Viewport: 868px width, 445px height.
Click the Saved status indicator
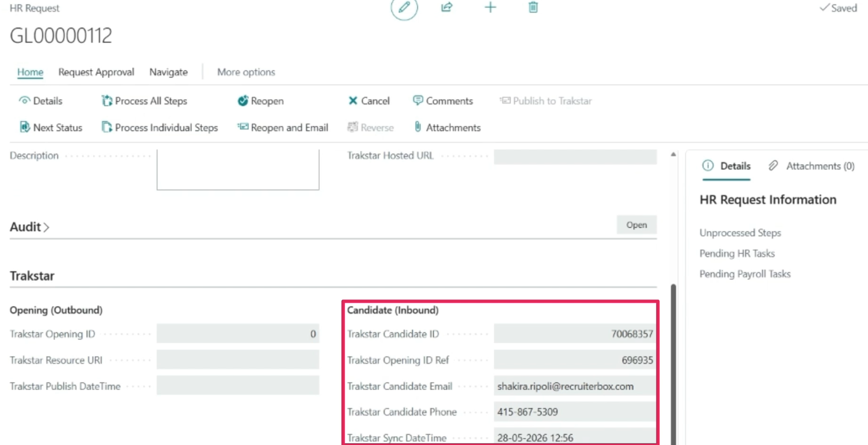pyautogui.click(x=839, y=8)
